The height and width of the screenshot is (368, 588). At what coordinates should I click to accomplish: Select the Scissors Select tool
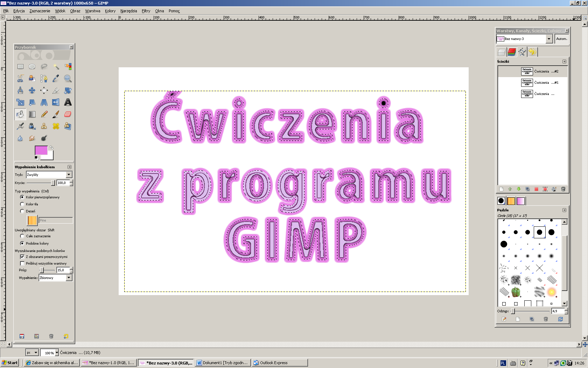coord(20,79)
